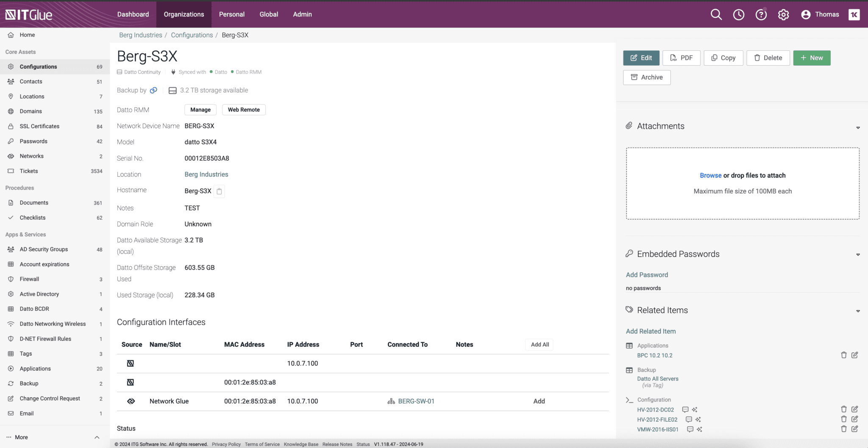Click Add Password under Embedded Passwords
The width and height of the screenshot is (868, 448).
pos(646,275)
